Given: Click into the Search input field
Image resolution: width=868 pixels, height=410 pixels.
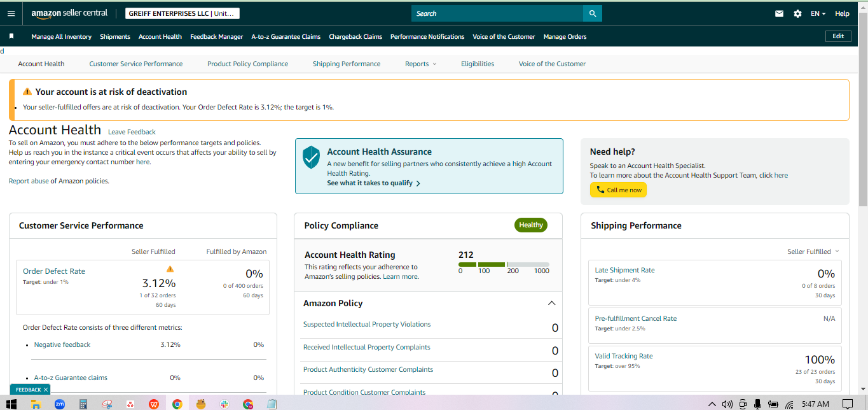Looking at the screenshot, I should click(x=497, y=13).
